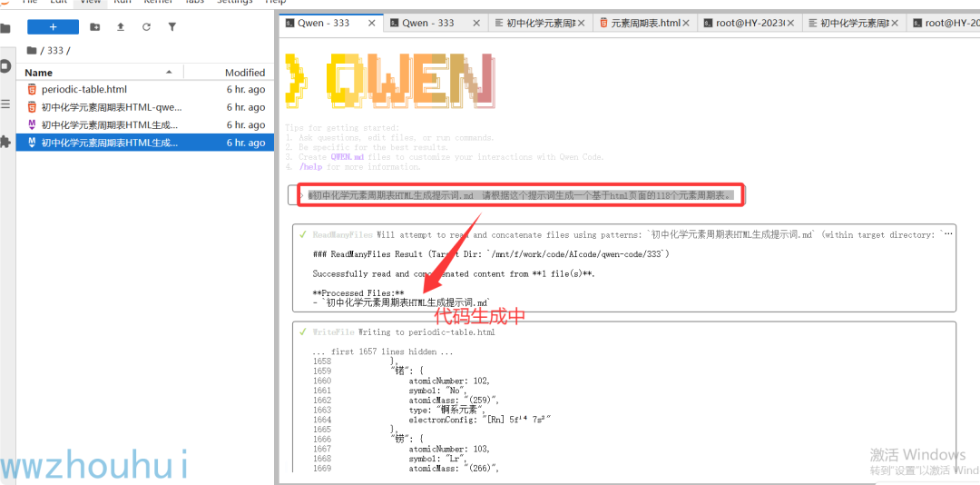Select the unhighlighted 初中化学元素周期表HTML生成... markdown file
Image resolution: width=980 pixels, height=485 pixels.
coord(145,124)
